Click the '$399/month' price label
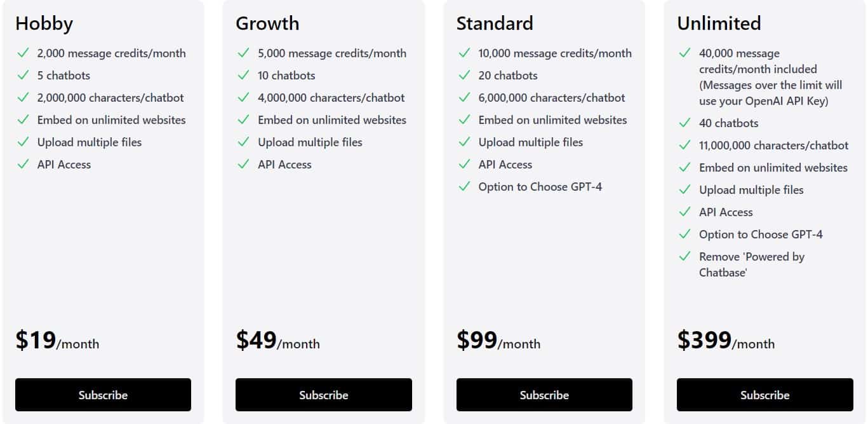868x424 pixels. tap(726, 341)
